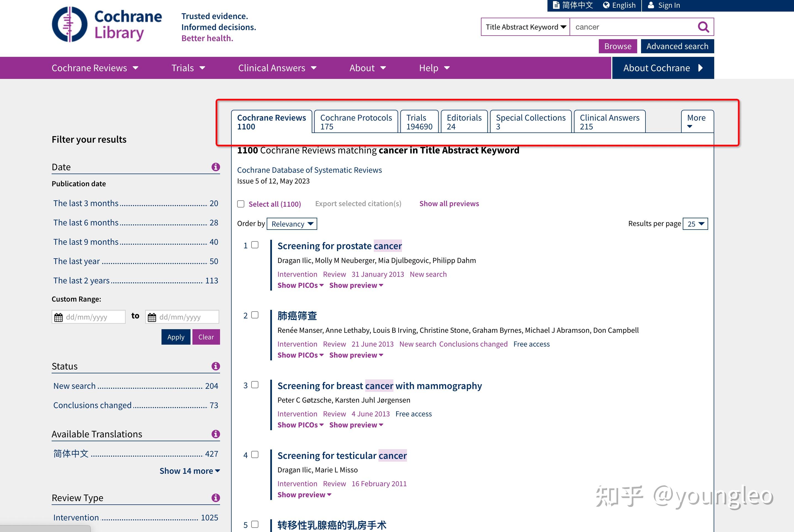The height and width of the screenshot is (532, 794).
Task: Click the globe icon next to English
Action: [606, 5]
